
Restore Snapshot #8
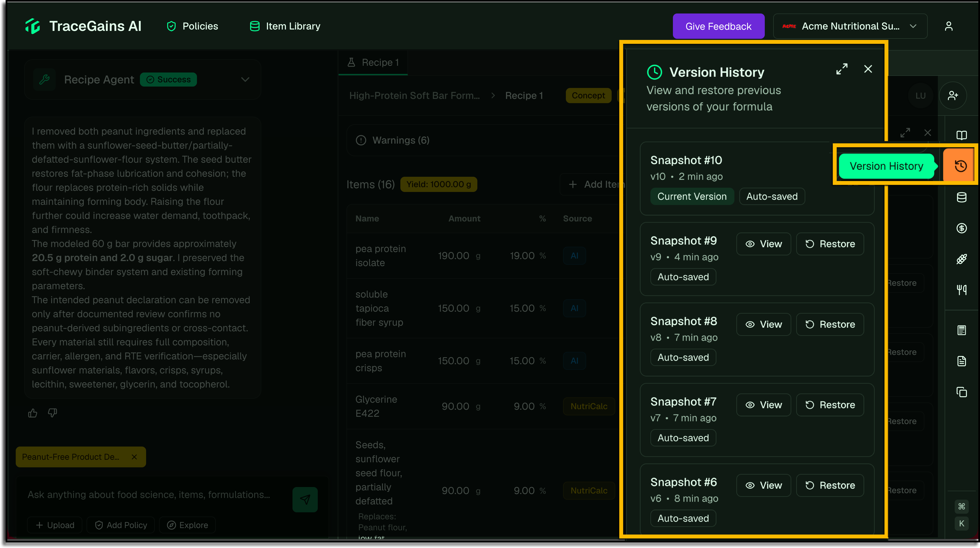tap(830, 324)
